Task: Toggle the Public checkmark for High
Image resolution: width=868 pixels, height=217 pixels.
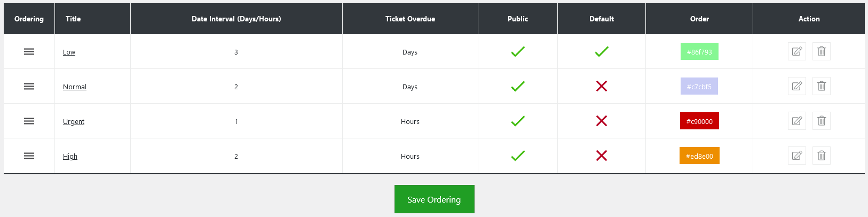Action: [517, 156]
